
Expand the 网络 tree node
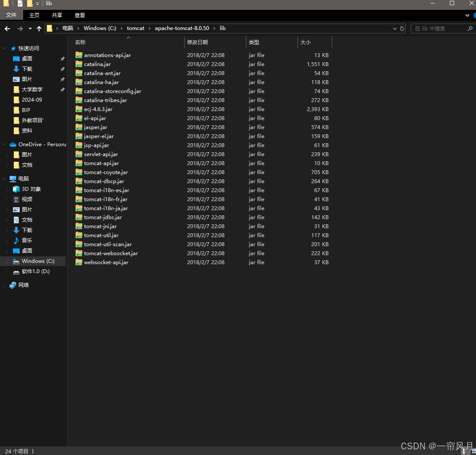[4, 285]
